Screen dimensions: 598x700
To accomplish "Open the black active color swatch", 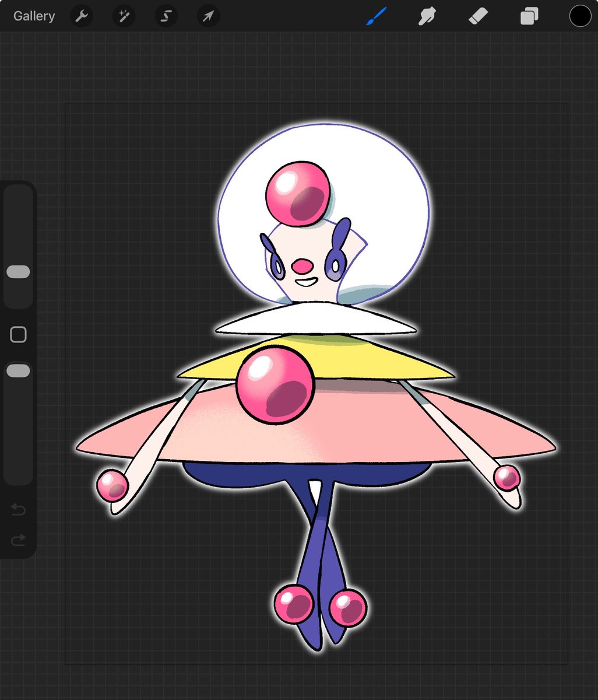I will pos(581,16).
